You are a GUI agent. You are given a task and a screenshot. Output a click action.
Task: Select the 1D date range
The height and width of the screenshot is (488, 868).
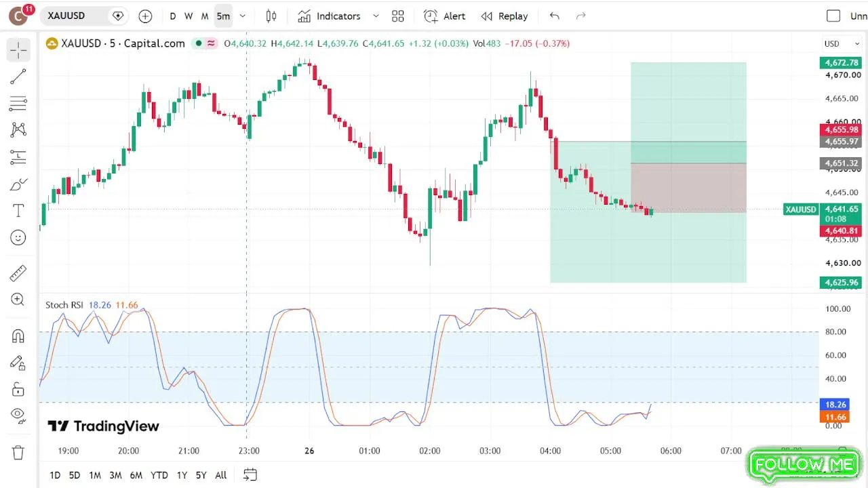(x=55, y=475)
